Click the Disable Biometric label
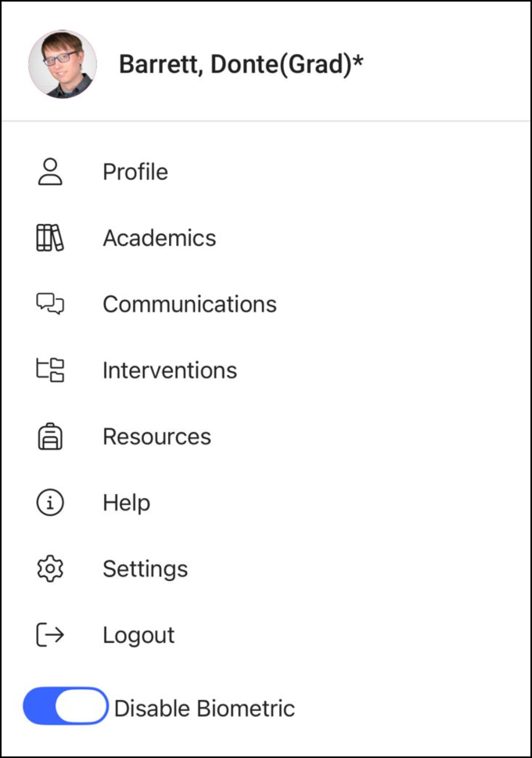 205,709
